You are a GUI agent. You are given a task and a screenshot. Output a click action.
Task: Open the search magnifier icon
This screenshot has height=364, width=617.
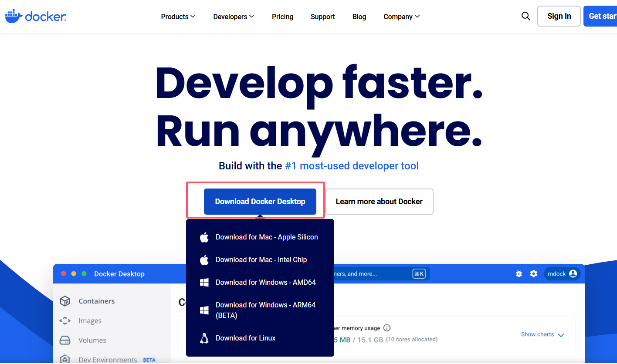526,17
